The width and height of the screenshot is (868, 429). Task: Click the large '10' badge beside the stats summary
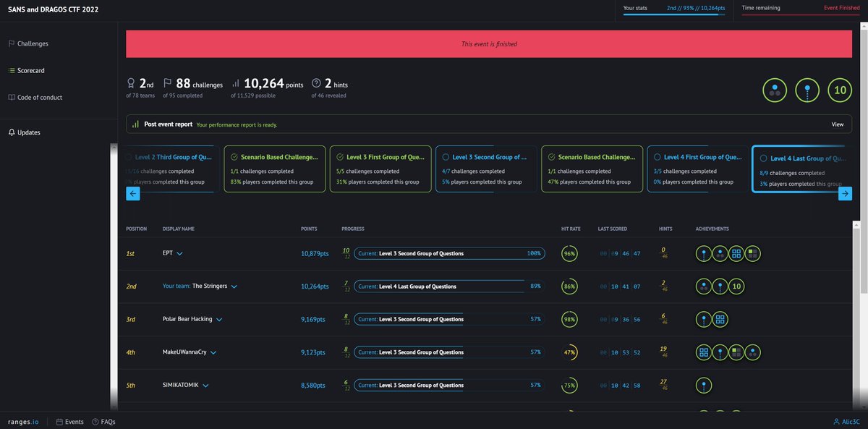(840, 90)
